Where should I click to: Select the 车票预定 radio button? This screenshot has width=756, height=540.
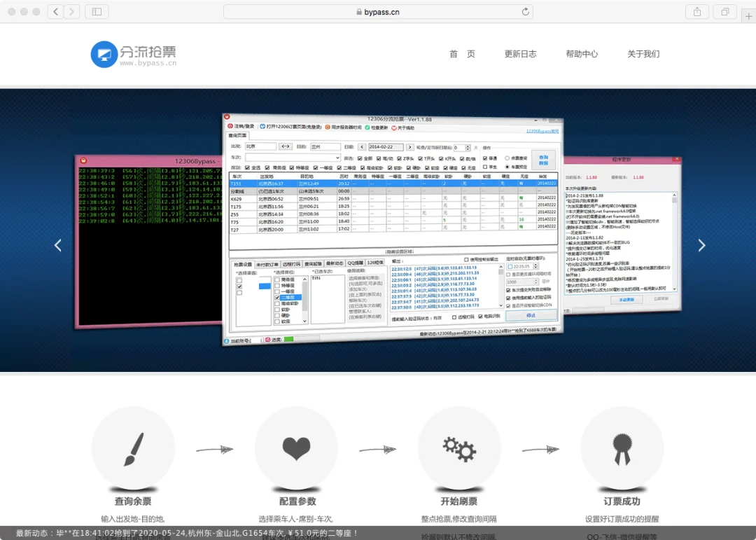pyautogui.click(x=507, y=167)
